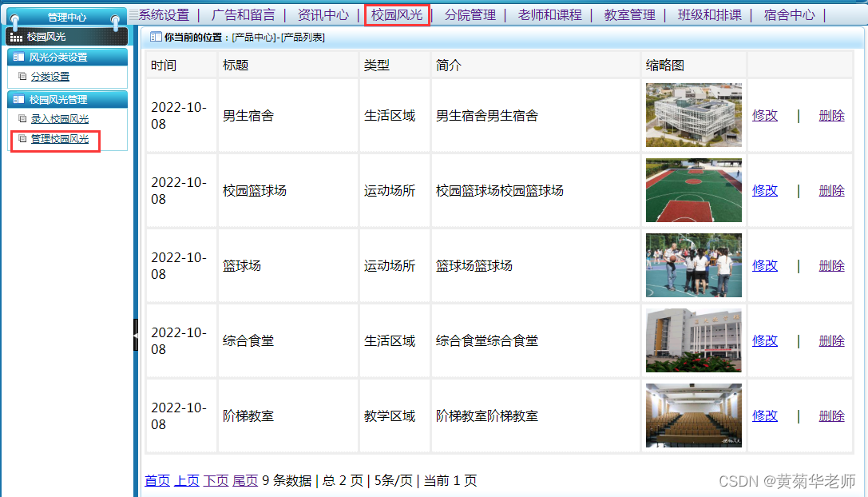Click 下页 to view next page

coord(215,480)
